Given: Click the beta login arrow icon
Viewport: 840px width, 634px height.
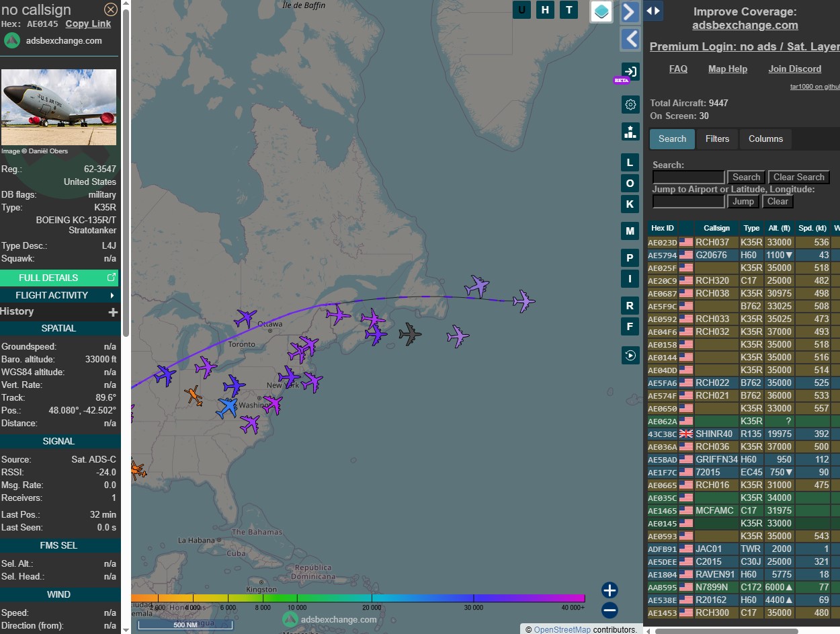Looking at the screenshot, I should [x=630, y=71].
